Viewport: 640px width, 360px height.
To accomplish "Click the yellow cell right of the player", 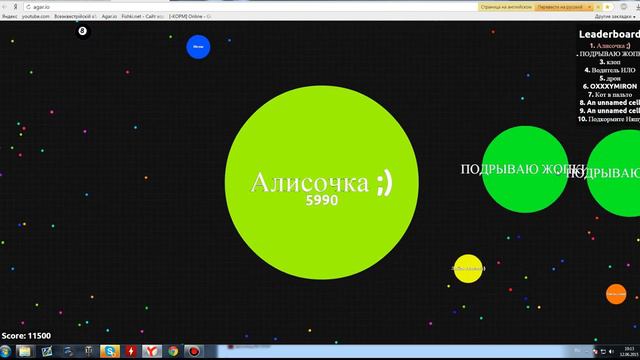I will 468,269.
